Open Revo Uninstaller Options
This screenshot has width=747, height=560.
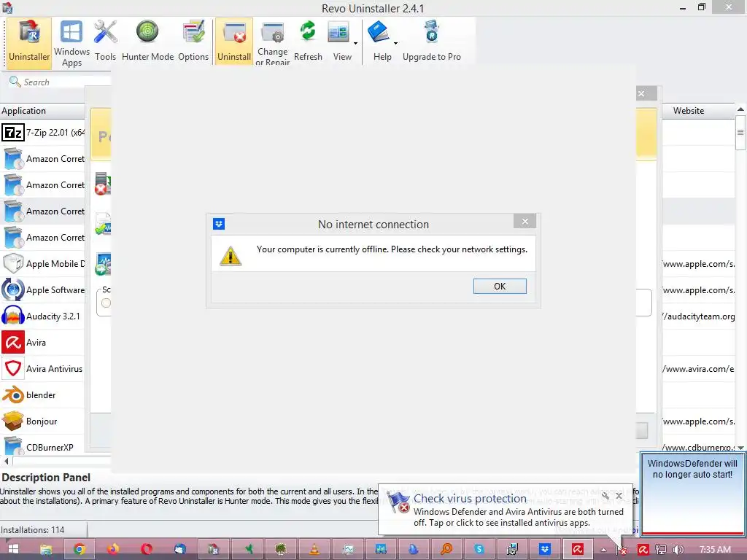click(193, 42)
